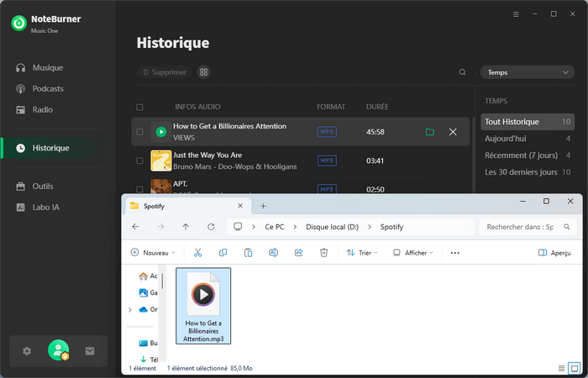Open NoteBurner settings gear
The height and width of the screenshot is (378, 588).
click(x=27, y=351)
